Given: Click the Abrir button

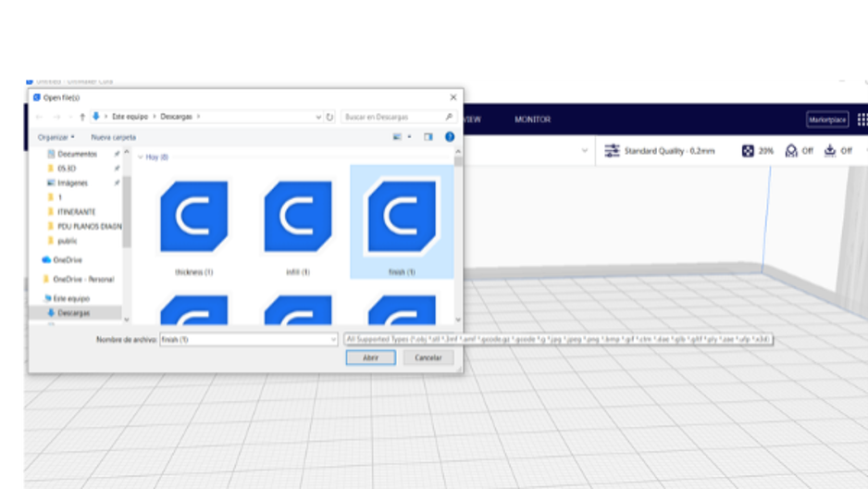Looking at the screenshot, I should 370,357.
